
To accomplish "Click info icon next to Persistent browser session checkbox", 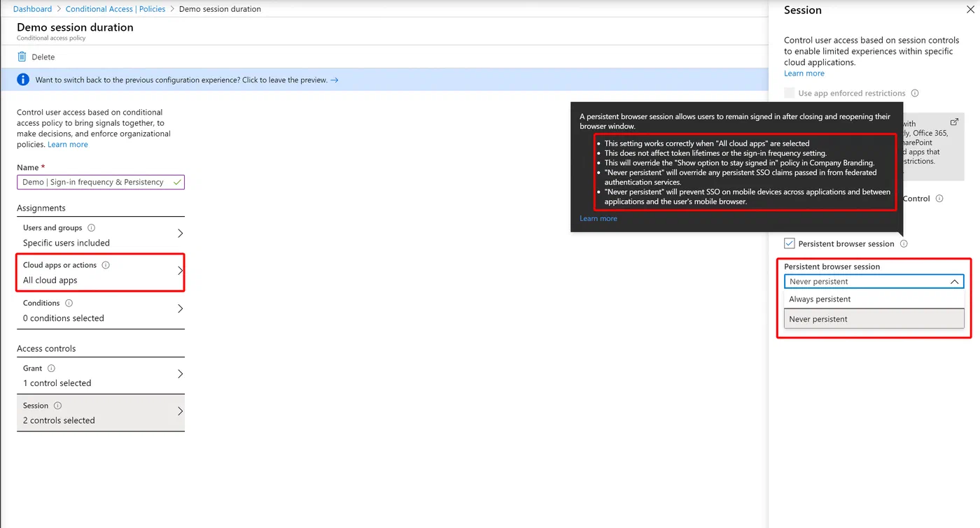I will pyautogui.click(x=904, y=243).
